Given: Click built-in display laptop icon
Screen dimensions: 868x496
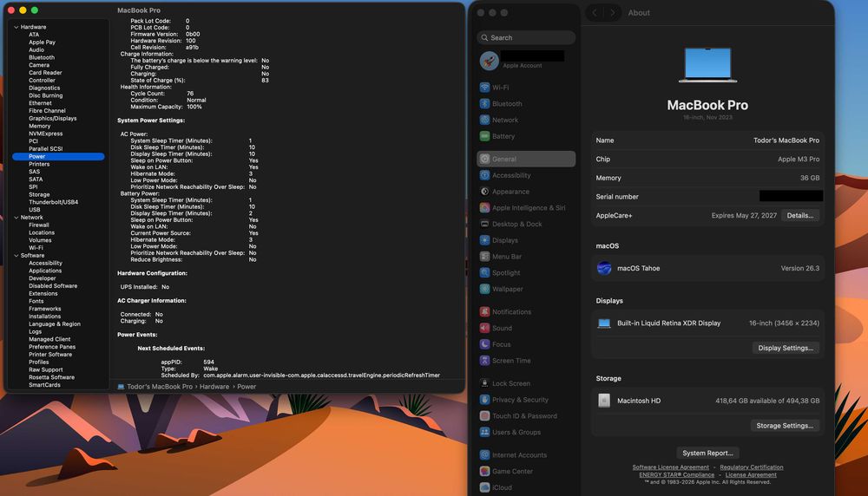Looking at the screenshot, I should click(604, 323).
